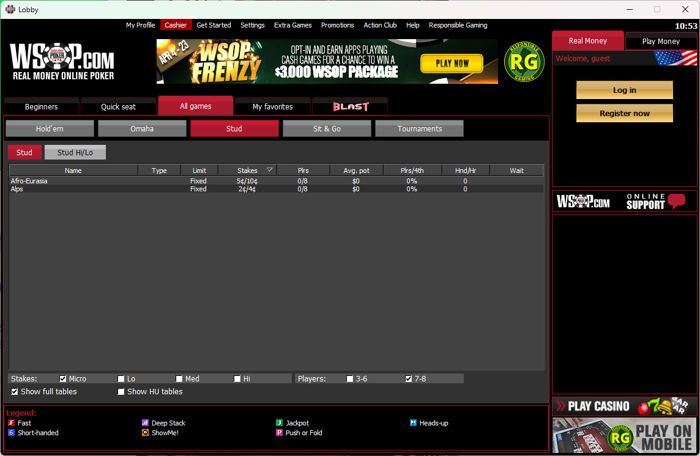The image size is (700, 456).
Task: Click the RG Responsible Gaming badge
Action: [521, 62]
